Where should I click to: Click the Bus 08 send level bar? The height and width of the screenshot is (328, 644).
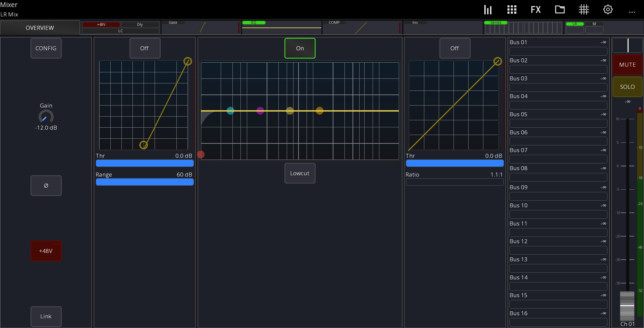[x=558, y=177]
